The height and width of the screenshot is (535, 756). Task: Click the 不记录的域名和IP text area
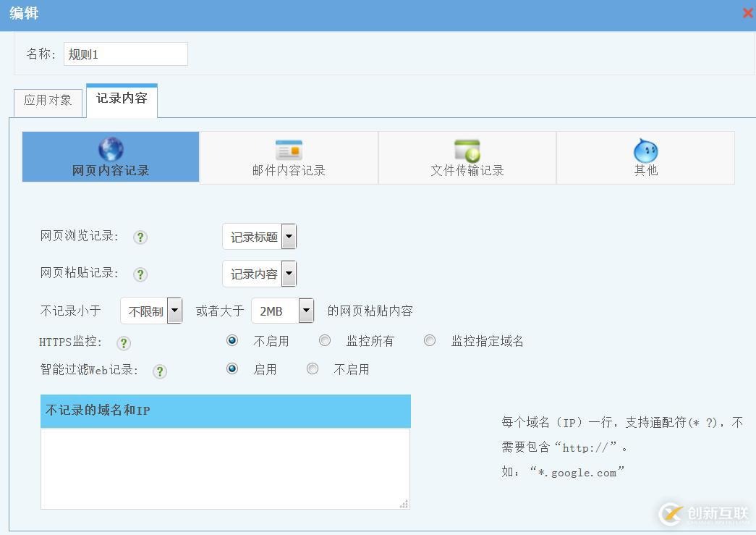click(x=225, y=469)
